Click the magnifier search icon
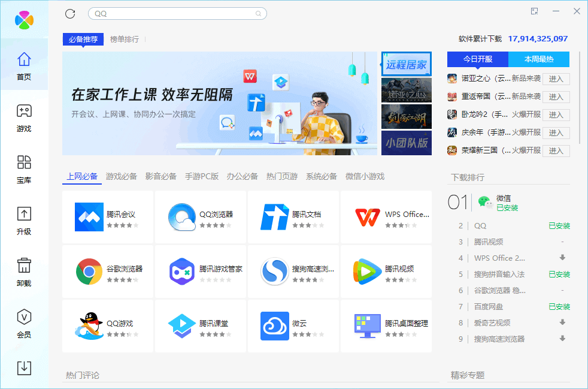Viewport: 588px width, 389px height. click(259, 14)
